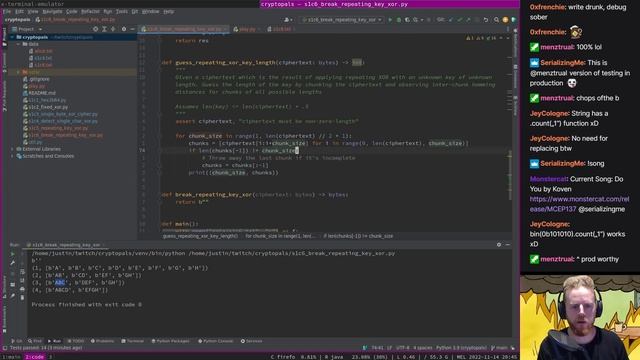Select slc4_detect_single_char_xor.py file
The height and width of the screenshot is (360, 640).
point(60,121)
